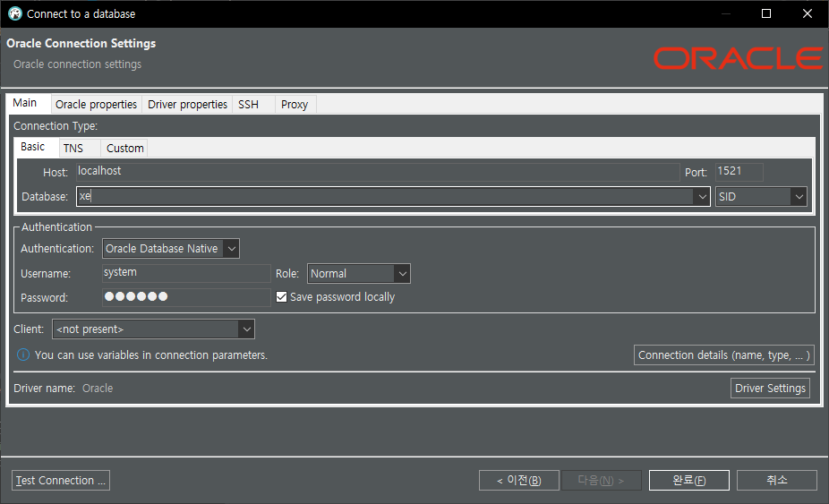Open the Driver Settings button
This screenshot has height=504, width=829.
click(770, 389)
